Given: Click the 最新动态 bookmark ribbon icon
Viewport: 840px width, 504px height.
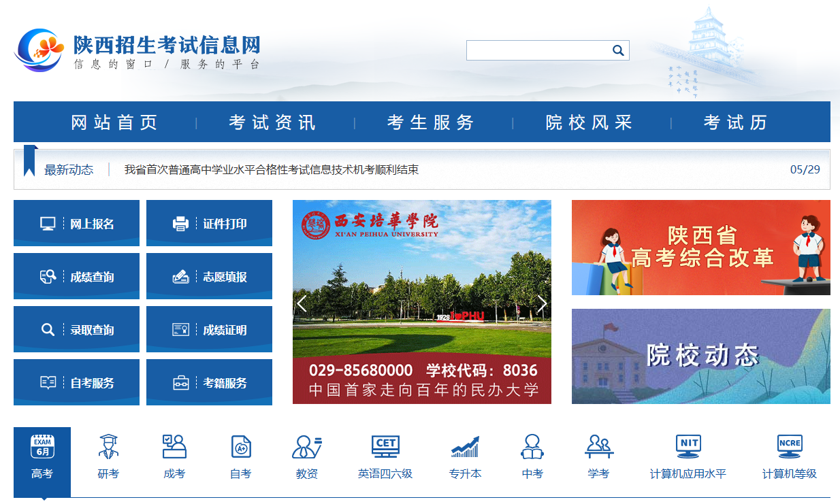Looking at the screenshot, I should 29,161.
